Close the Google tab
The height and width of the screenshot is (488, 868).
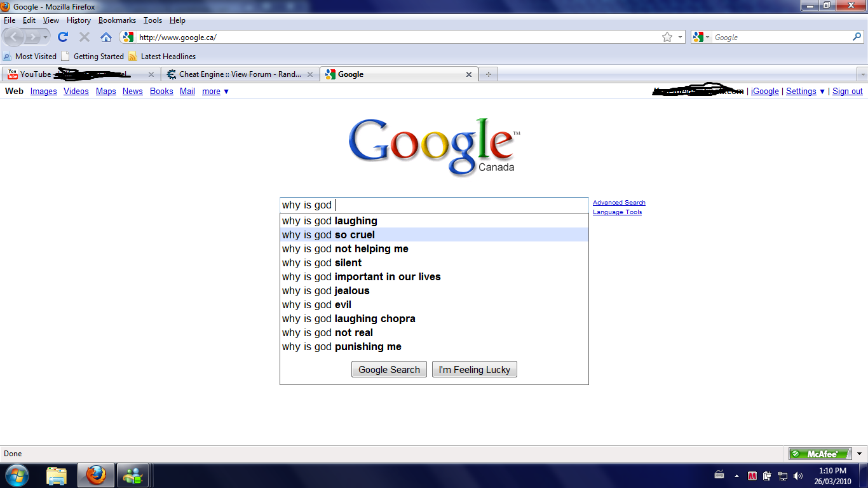pyautogui.click(x=469, y=74)
